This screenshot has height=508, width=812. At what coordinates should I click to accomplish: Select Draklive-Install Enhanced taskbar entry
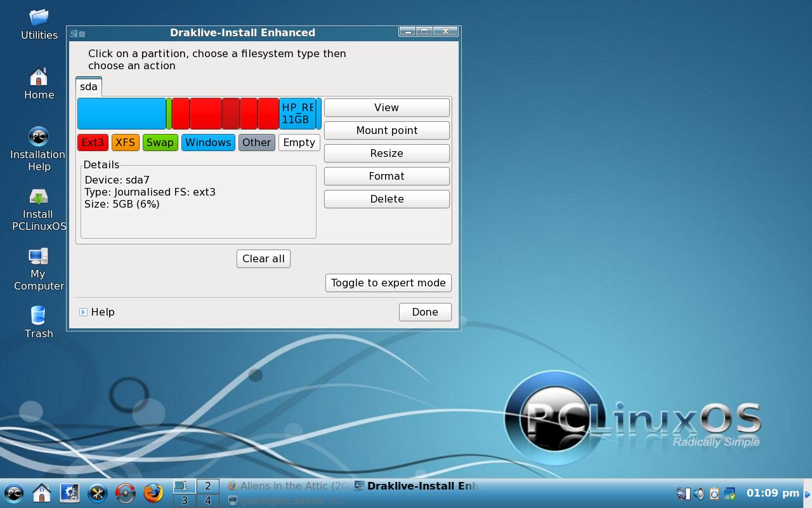[x=416, y=486]
